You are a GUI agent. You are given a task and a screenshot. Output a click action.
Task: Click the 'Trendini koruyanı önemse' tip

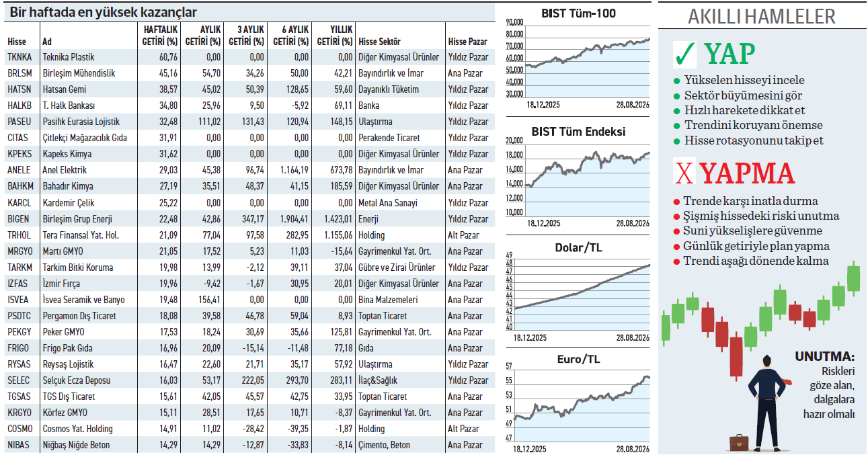point(753,125)
